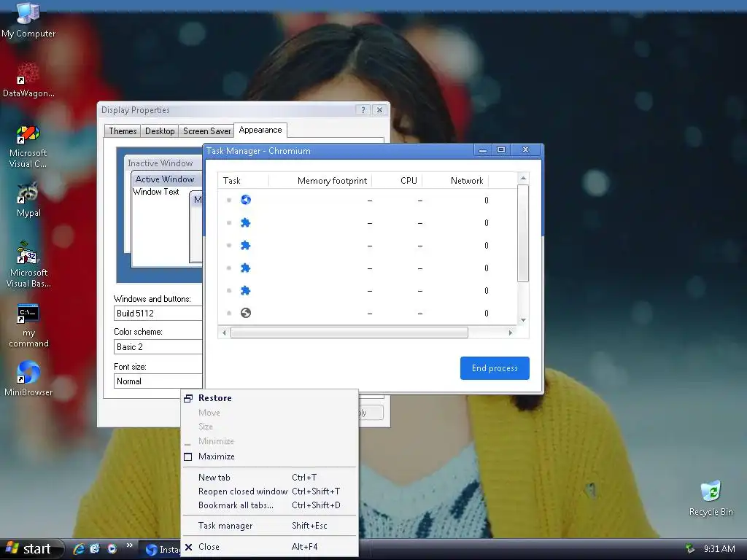Viewport: 747px width, 560px height.
Task: Open the Start menu
Action: tap(31, 548)
